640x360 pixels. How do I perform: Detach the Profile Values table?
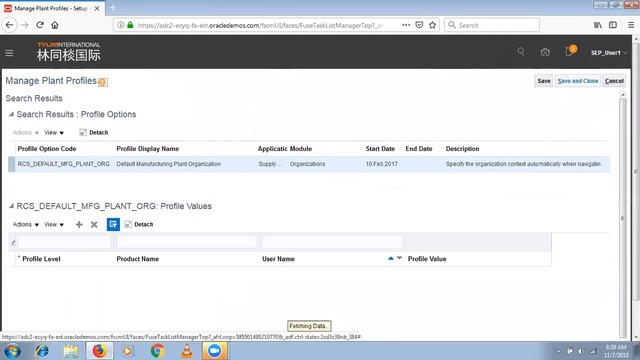(x=139, y=224)
